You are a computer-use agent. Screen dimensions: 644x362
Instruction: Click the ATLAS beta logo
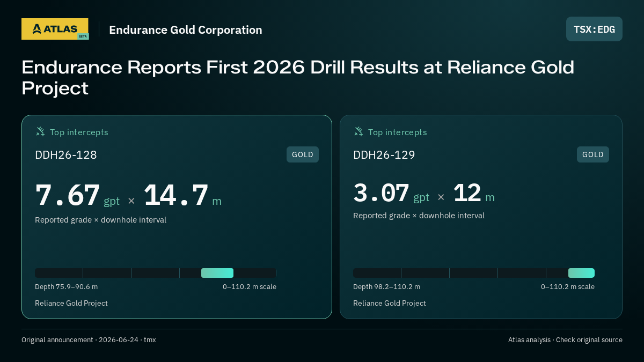55,29
